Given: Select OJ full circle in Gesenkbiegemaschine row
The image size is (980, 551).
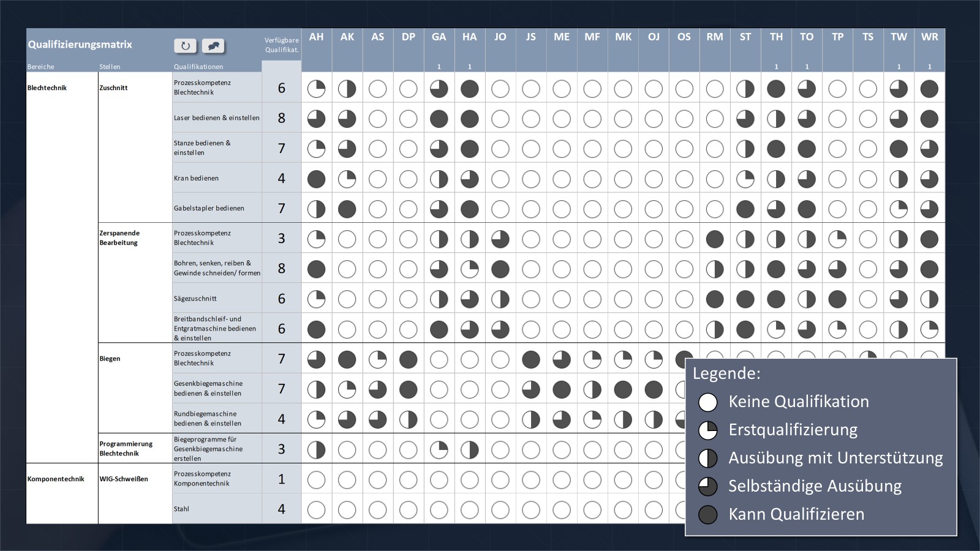Looking at the screenshot, I should point(654,389).
